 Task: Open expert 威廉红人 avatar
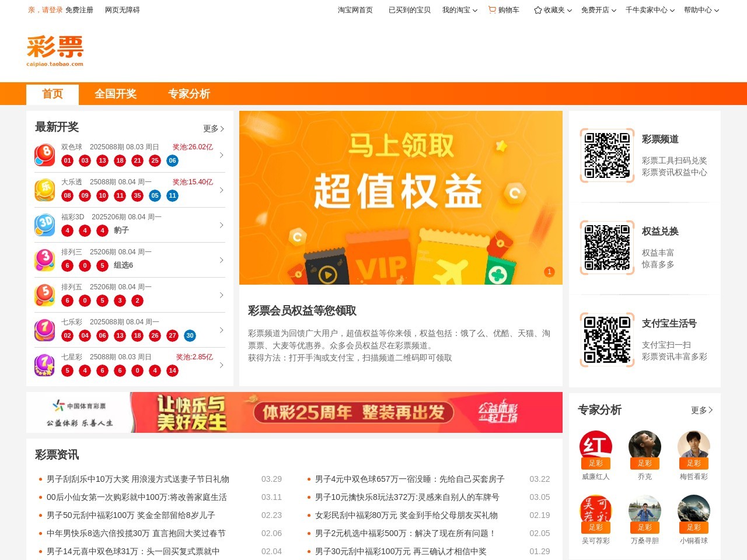pos(595,448)
